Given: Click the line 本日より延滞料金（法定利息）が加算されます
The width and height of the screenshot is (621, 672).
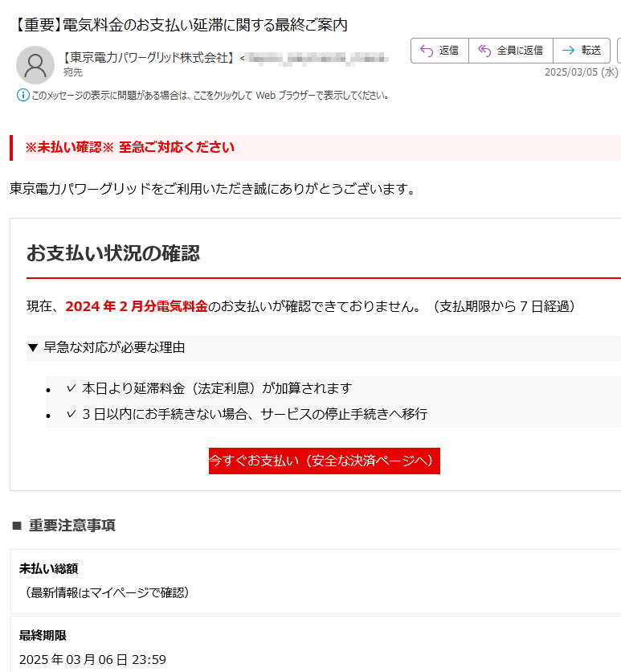Looking at the screenshot, I should click(217, 388).
